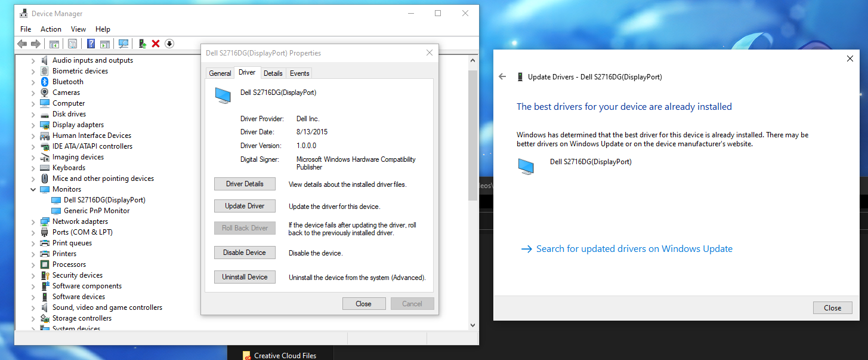Click the Bluetooth icon in the device tree
Screen dimensions: 868x360
tap(45, 82)
